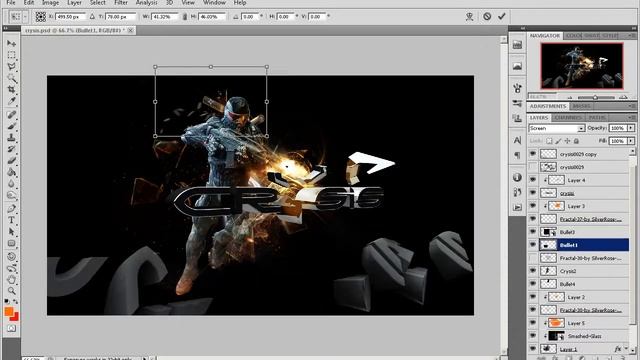Open the Fill slider arrow
Viewport: 640px width, 360px height.
point(631,141)
